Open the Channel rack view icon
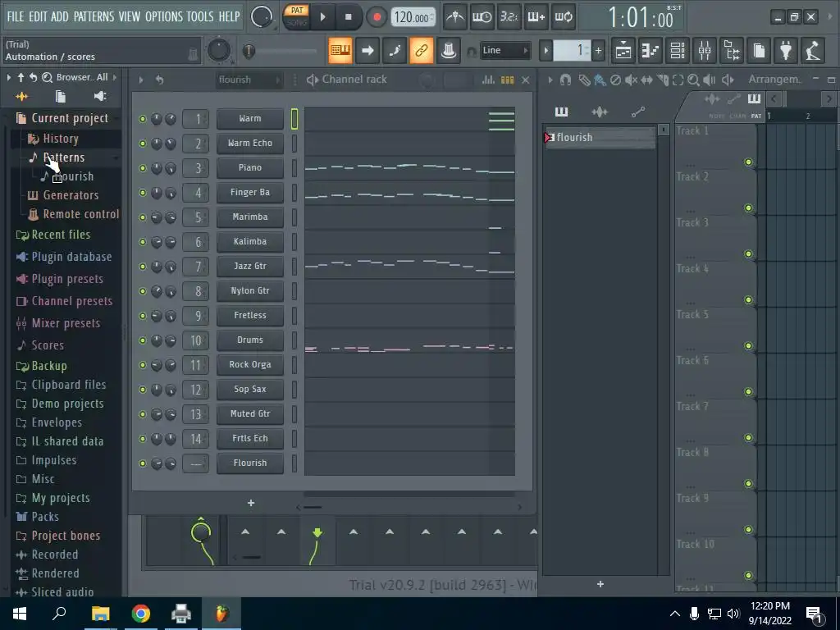Viewport: 840px width, 630px height. coord(677,51)
